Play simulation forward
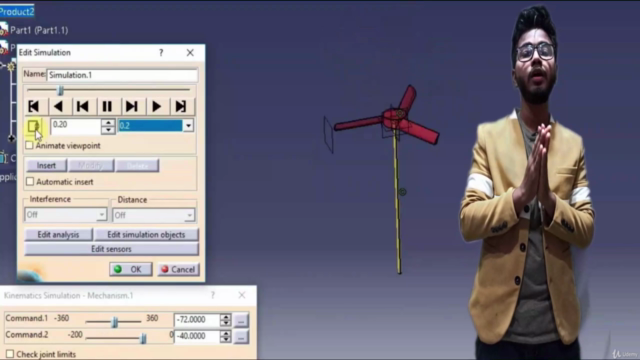Image resolution: width=640 pixels, height=360 pixels. (156, 107)
